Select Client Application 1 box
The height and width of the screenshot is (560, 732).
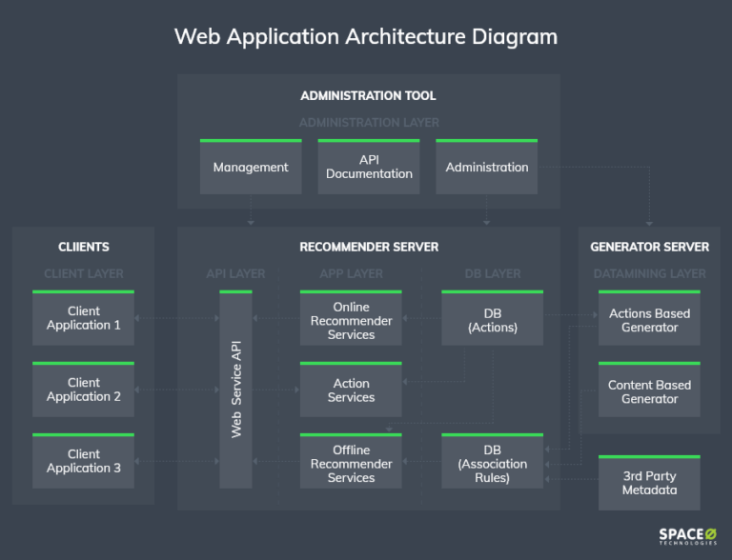pyautogui.click(x=84, y=318)
